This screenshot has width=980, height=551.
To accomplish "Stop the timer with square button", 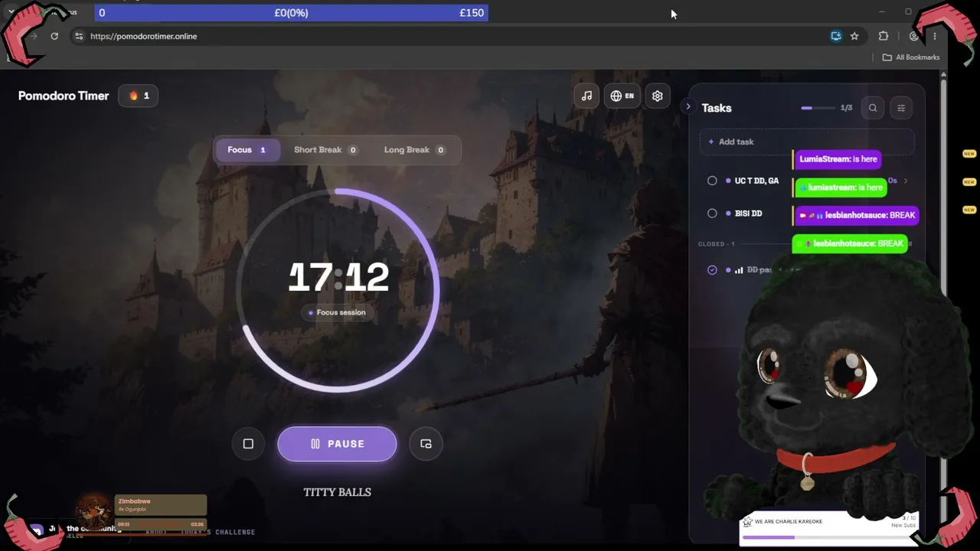I will pos(248,444).
